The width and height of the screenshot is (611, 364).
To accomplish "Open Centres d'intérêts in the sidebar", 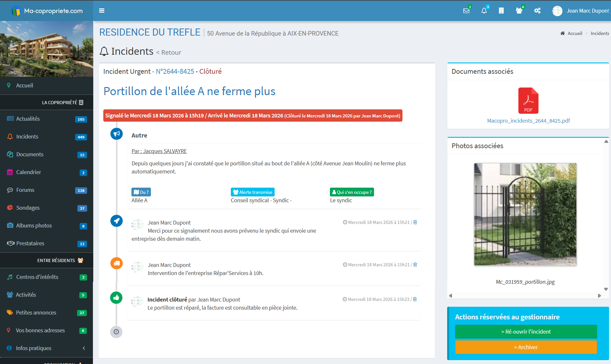I will pos(47,277).
